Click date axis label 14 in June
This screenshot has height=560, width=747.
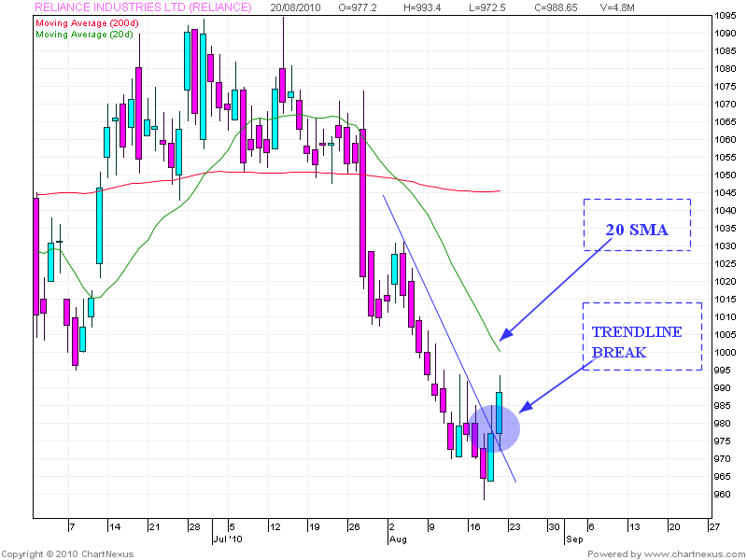pyautogui.click(x=115, y=527)
